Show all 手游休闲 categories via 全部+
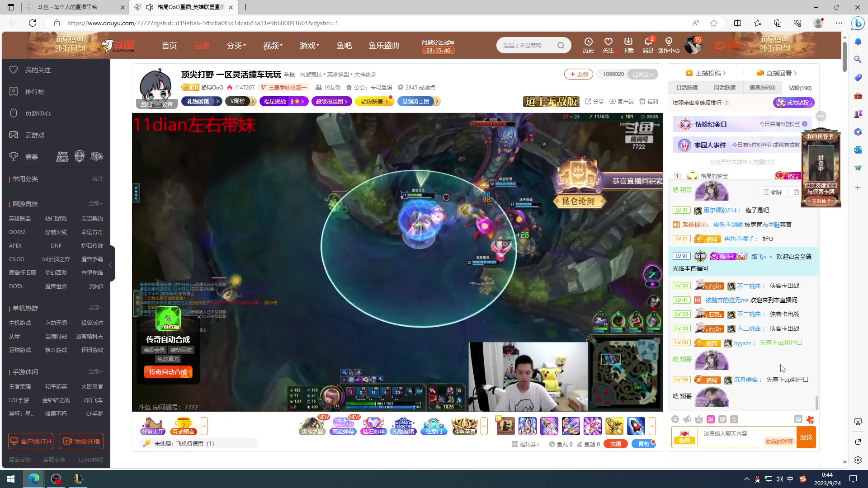The width and height of the screenshot is (868, 488). [x=95, y=371]
